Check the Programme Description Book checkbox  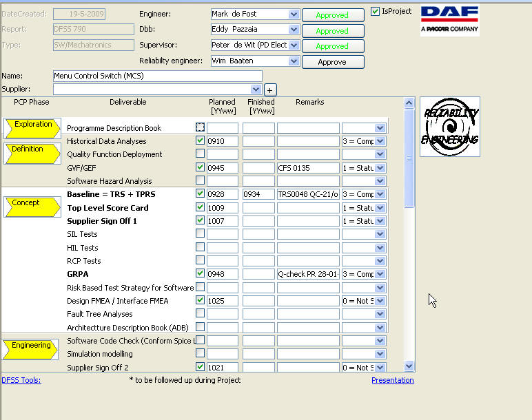coord(200,127)
